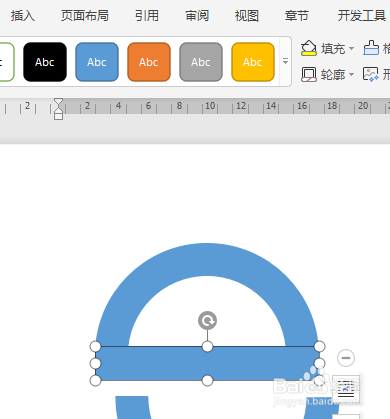
Task: Switch to the 审阅 tab
Action: click(x=197, y=16)
